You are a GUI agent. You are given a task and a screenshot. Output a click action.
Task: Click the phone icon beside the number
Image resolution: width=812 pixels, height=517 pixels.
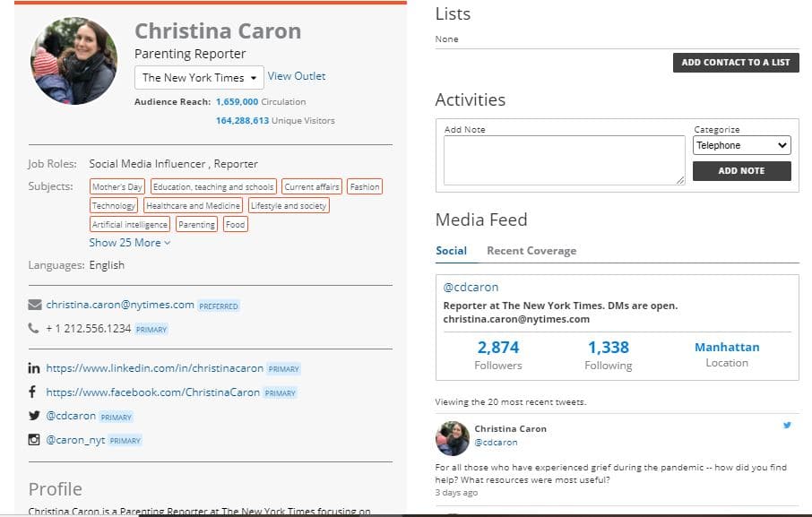[x=34, y=329]
